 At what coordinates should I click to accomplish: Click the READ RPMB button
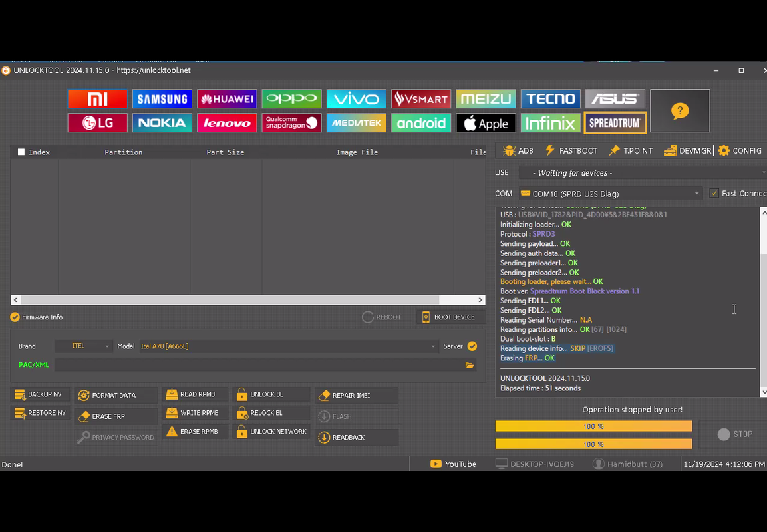(195, 394)
